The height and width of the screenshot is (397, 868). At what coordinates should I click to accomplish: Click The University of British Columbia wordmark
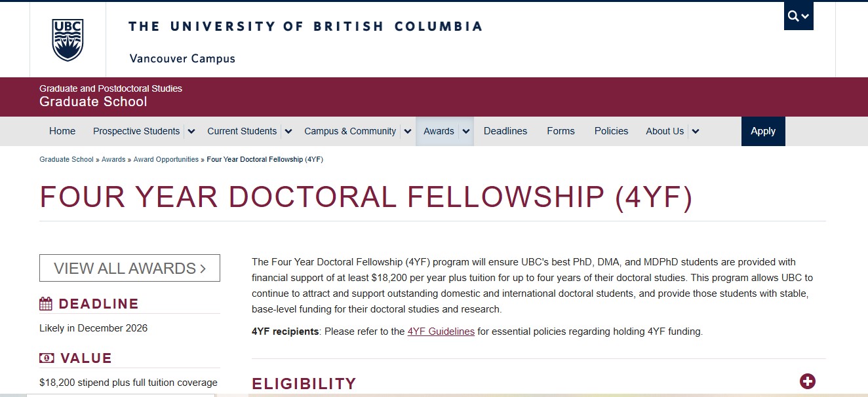pos(306,27)
